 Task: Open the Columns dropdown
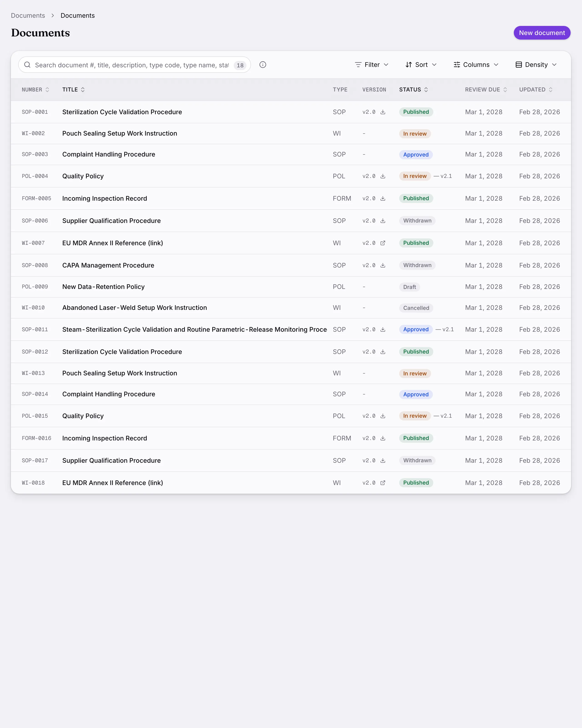click(476, 65)
